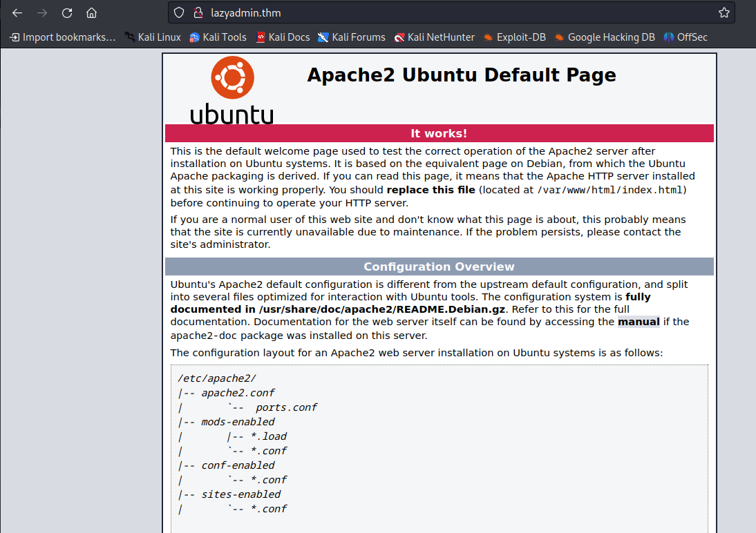Image resolution: width=756 pixels, height=533 pixels.
Task: Click the forward navigation arrow
Action: tap(42, 13)
